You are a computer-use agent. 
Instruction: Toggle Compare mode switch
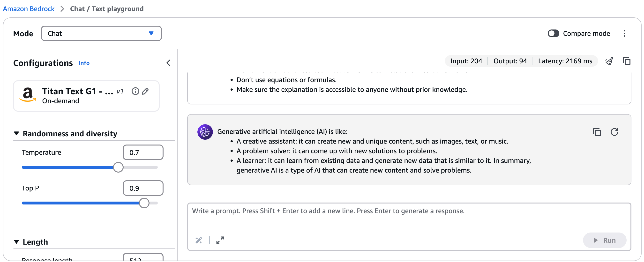pos(553,33)
